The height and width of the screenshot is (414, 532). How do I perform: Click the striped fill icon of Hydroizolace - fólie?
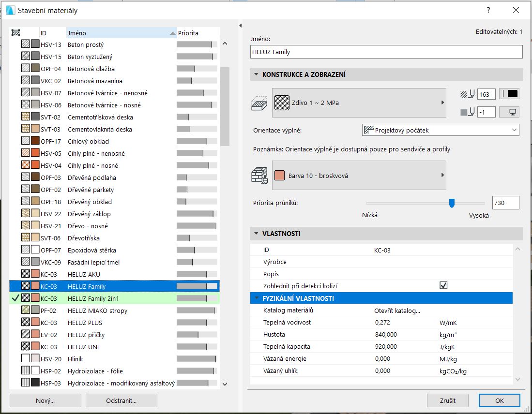[26, 371]
